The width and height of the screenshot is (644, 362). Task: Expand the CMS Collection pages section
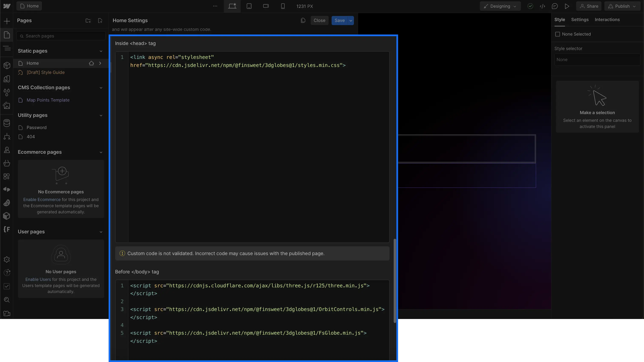click(101, 88)
